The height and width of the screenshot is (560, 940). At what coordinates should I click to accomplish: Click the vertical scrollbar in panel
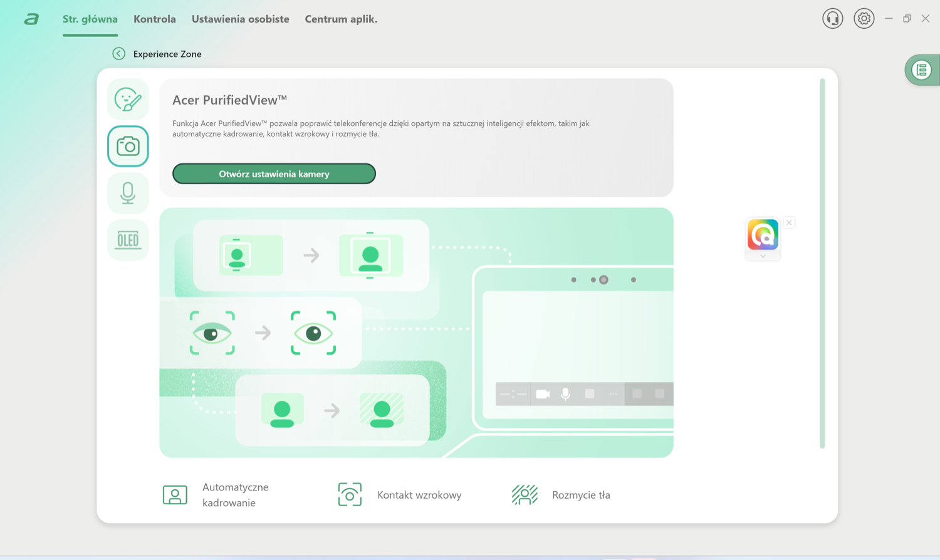[x=822, y=263]
